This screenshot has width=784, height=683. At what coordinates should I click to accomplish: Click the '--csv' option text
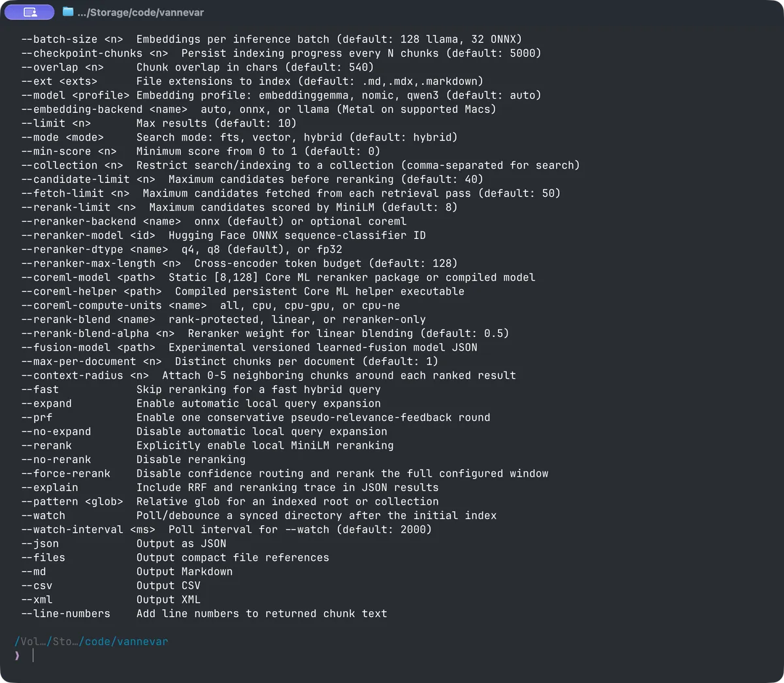click(x=37, y=586)
